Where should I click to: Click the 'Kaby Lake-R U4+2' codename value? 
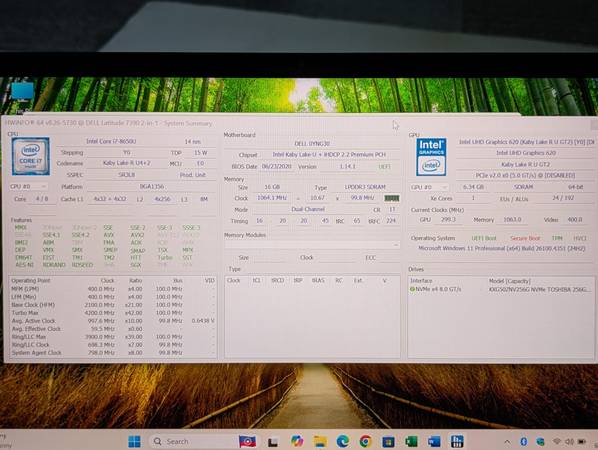[x=127, y=163]
